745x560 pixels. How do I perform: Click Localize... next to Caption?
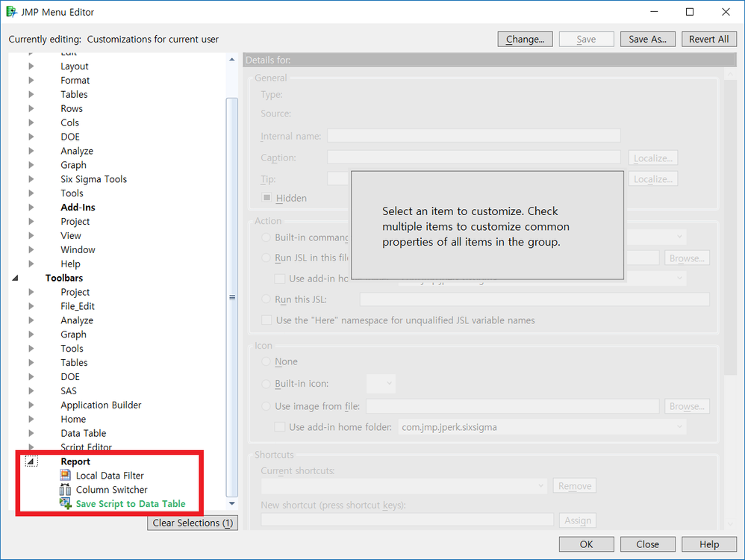653,158
